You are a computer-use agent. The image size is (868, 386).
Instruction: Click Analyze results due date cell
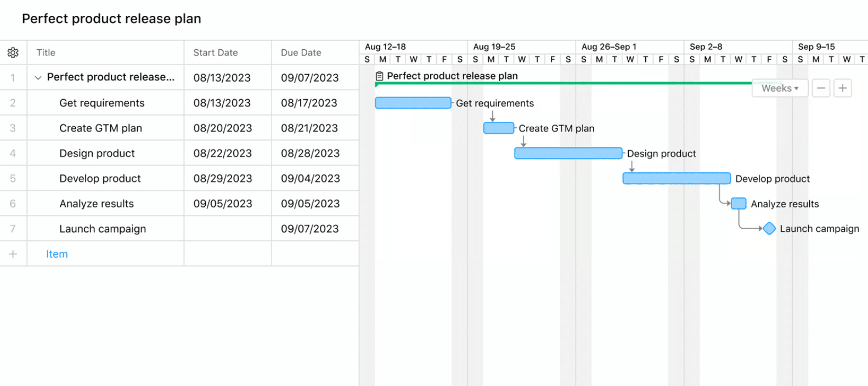click(315, 204)
